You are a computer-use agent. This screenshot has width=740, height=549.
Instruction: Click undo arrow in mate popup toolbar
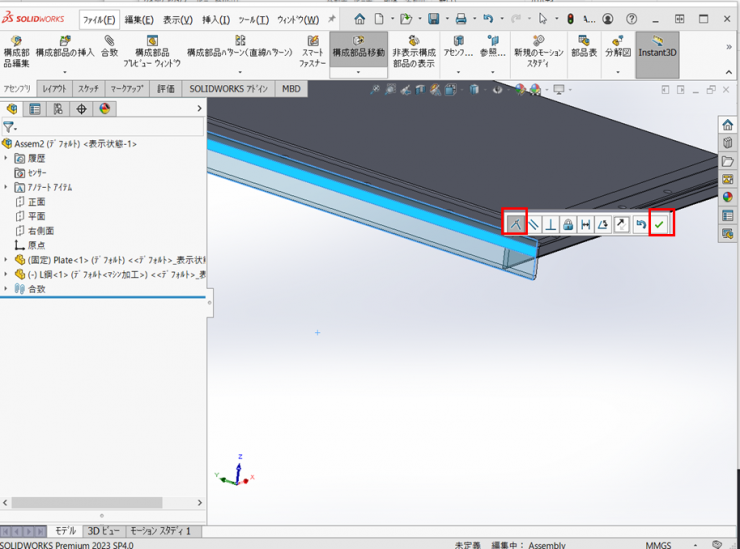pos(640,224)
